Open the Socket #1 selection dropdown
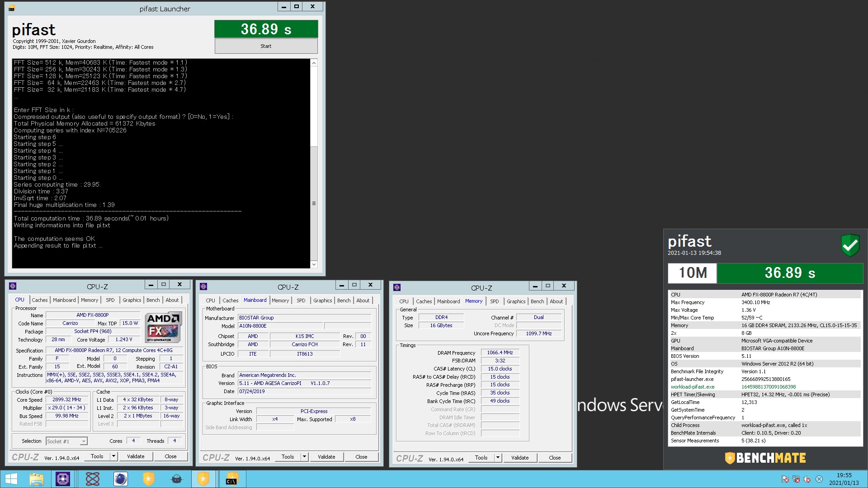This screenshot has width=868, height=488. point(66,441)
